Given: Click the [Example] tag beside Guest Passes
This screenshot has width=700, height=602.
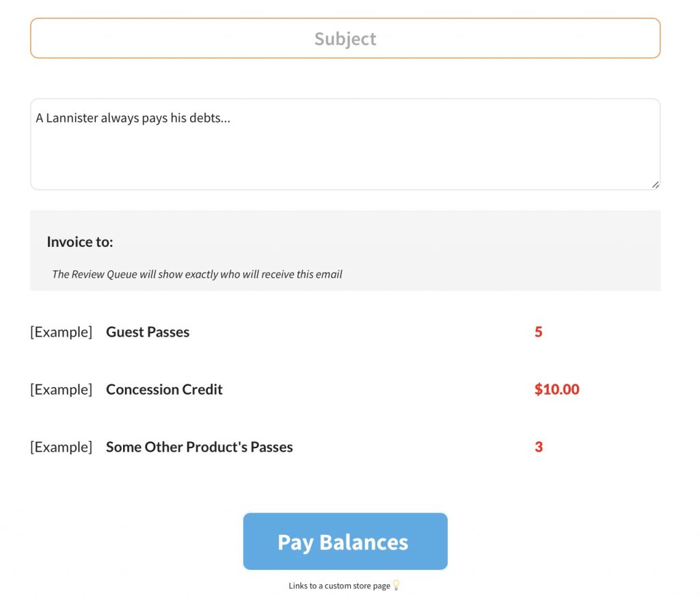Looking at the screenshot, I should click(61, 332).
